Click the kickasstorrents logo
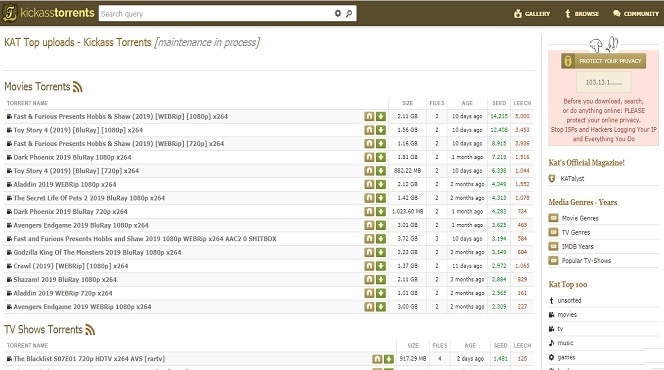Viewport: 664px width, 370px height. coord(48,13)
